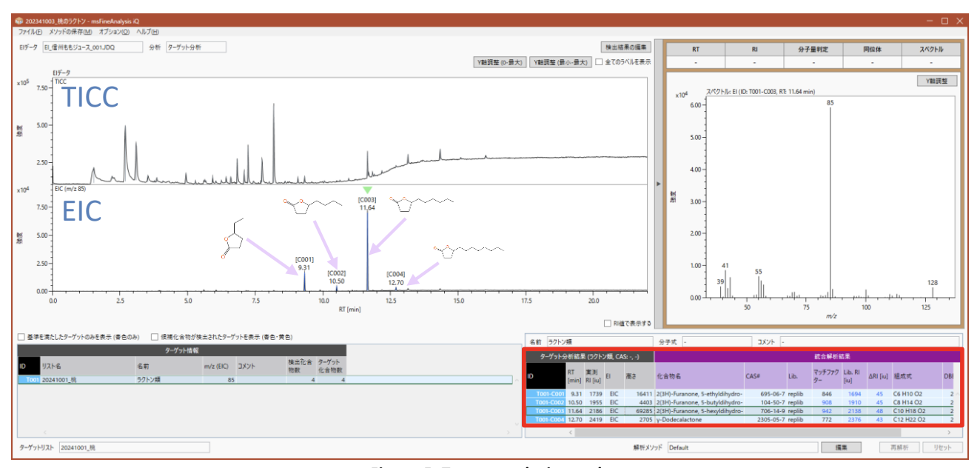Screen dimensions: 980x468
Task: Open the メソッドの保存(M) menu
Action: pyautogui.click(x=71, y=32)
